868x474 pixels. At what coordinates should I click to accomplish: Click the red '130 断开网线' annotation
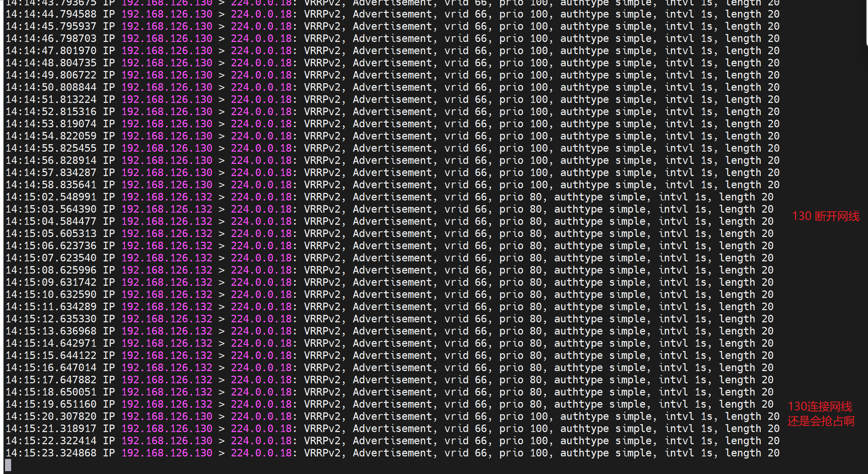(x=826, y=216)
